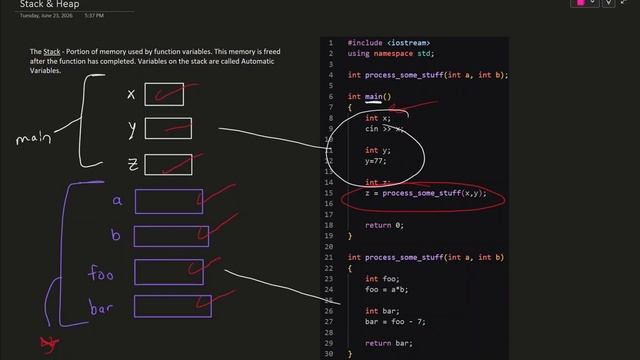This screenshot has width=640, height=360.
Task: Click the page date 'Tuesday, June 23, 2026'
Action: (46, 16)
